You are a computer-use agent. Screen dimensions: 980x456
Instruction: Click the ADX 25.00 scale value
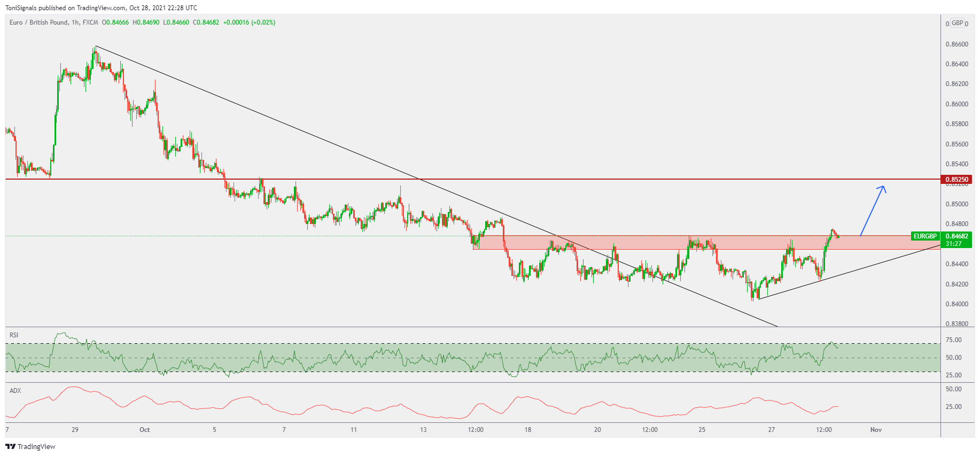point(953,407)
